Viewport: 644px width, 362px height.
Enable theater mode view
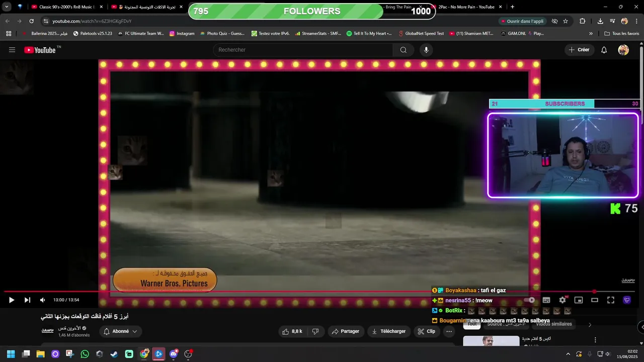click(x=595, y=300)
